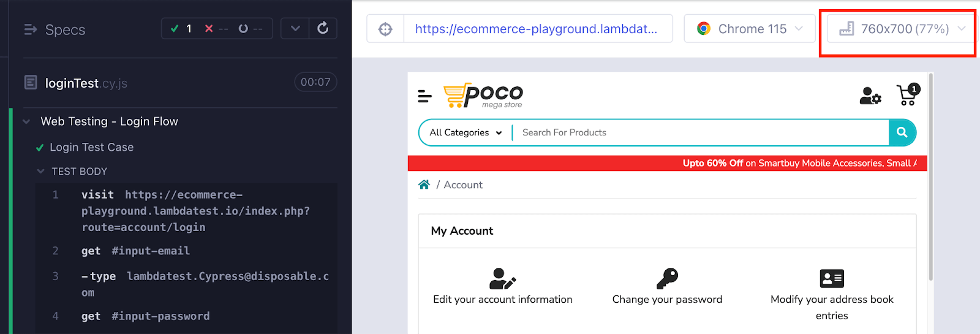
Task: Click the account settings user icon
Action: (x=870, y=96)
